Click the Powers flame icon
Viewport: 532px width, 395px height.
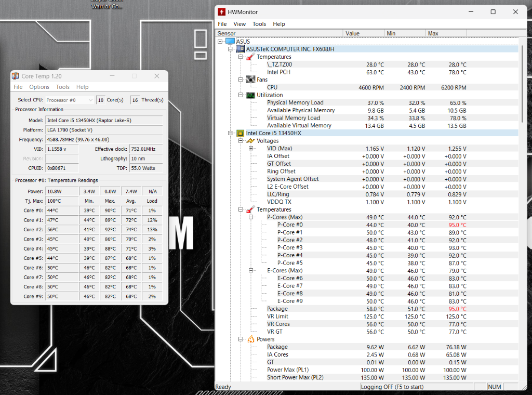click(x=250, y=339)
